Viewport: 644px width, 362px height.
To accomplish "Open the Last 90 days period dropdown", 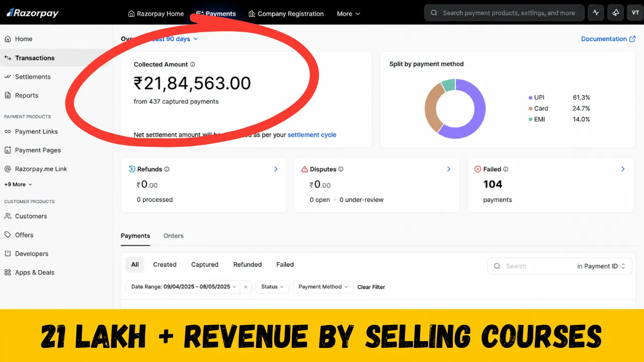I will tap(174, 39).
